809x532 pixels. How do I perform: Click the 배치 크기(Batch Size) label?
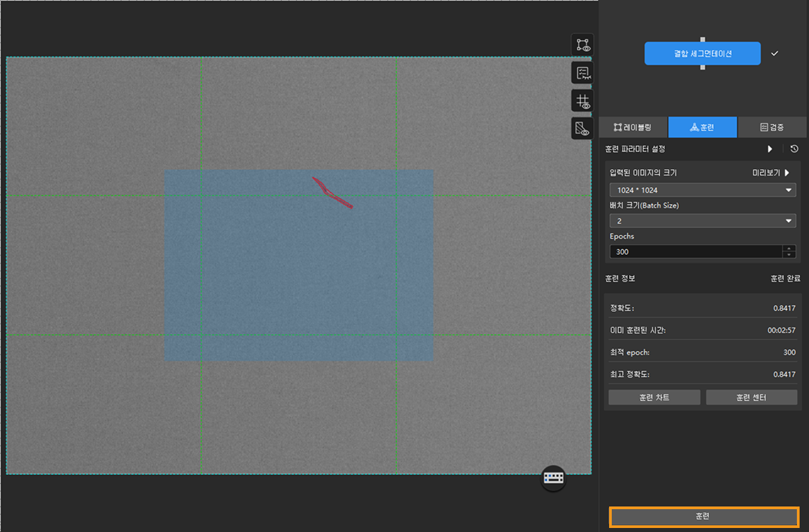click(644, 205)
